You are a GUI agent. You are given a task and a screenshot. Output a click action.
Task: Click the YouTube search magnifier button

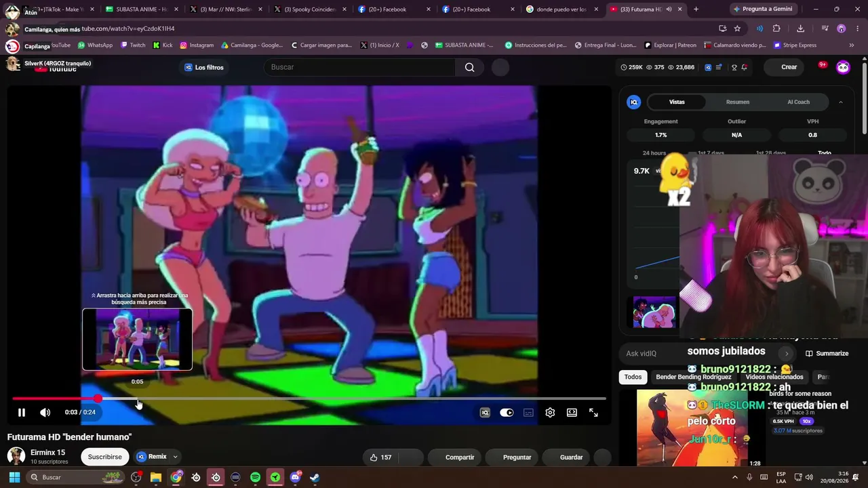pyautogui.click(x=469, y=67)
